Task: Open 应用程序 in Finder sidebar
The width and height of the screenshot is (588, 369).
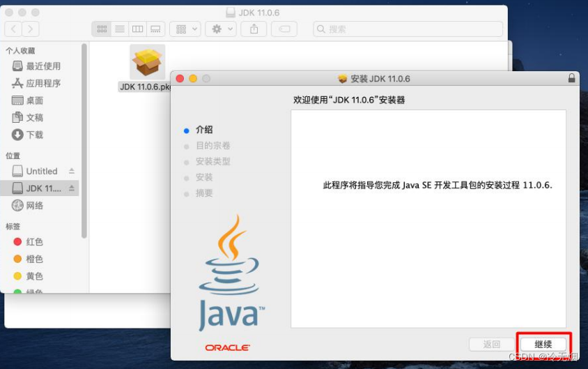Action: (x=41, y=83)
